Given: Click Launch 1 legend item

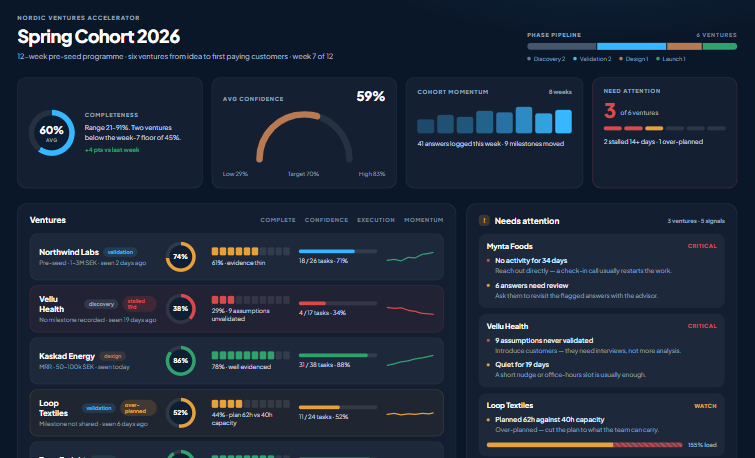Looking at the screenshot, I should pos(671,59).
